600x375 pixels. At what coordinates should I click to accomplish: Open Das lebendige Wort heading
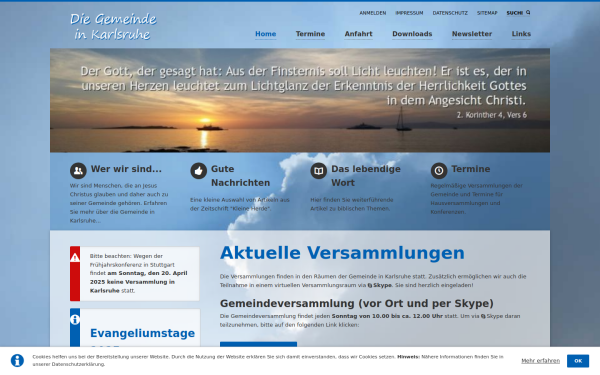tap(366, 176)
